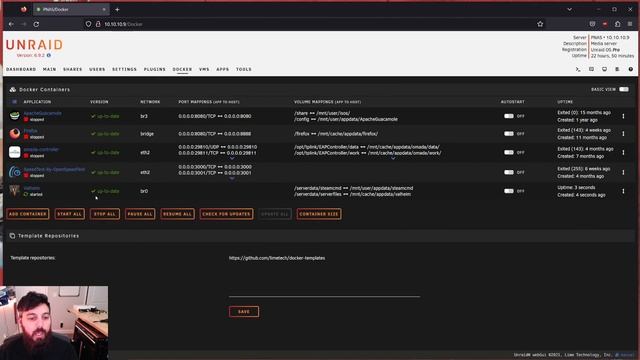The image size is (640, 360).
Task: Open the three-dot menu for ApacheGuacamole row
Action: pyautogui.click(x=623, y=116)
